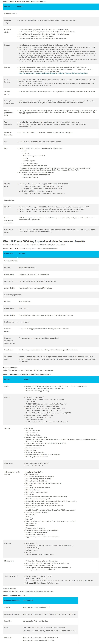This screenshot has height=644, width=99.
Task: Click the 'Broadsoft Broadworks' platform row
Action: coord(41,614)
